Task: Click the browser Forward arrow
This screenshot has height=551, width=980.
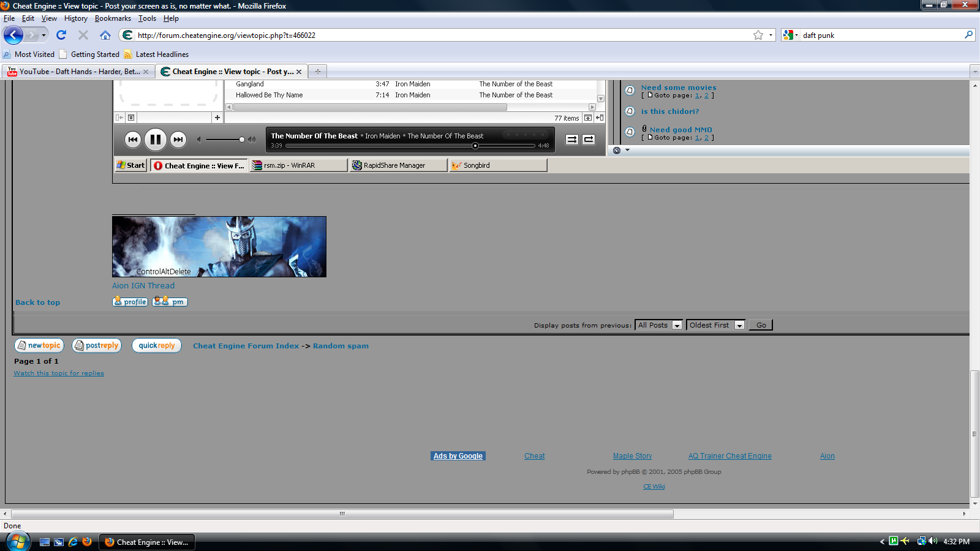Action: [31, 35]
